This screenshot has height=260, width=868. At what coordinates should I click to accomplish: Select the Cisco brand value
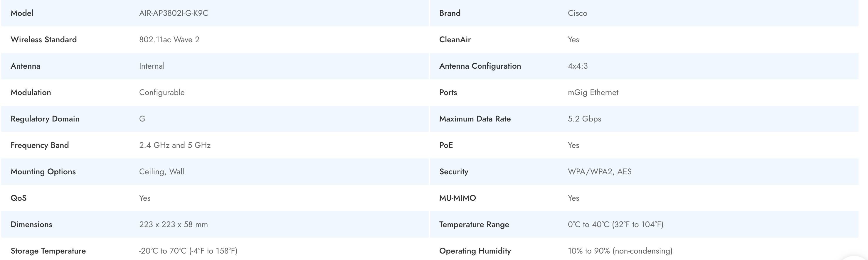pos(577,13)
